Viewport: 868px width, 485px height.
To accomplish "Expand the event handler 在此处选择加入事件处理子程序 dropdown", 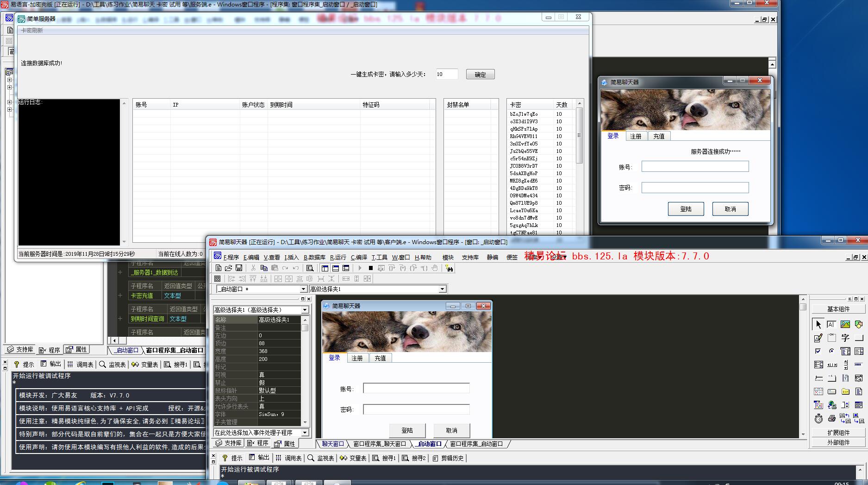I will tap(305, 433).
